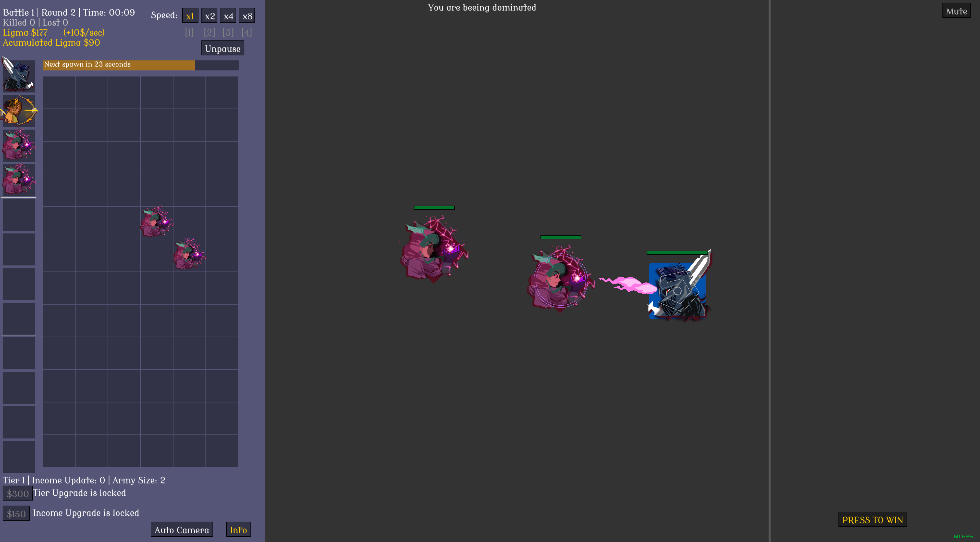
Task: Click the lower mage placed on grid
Action: (189, 255)
